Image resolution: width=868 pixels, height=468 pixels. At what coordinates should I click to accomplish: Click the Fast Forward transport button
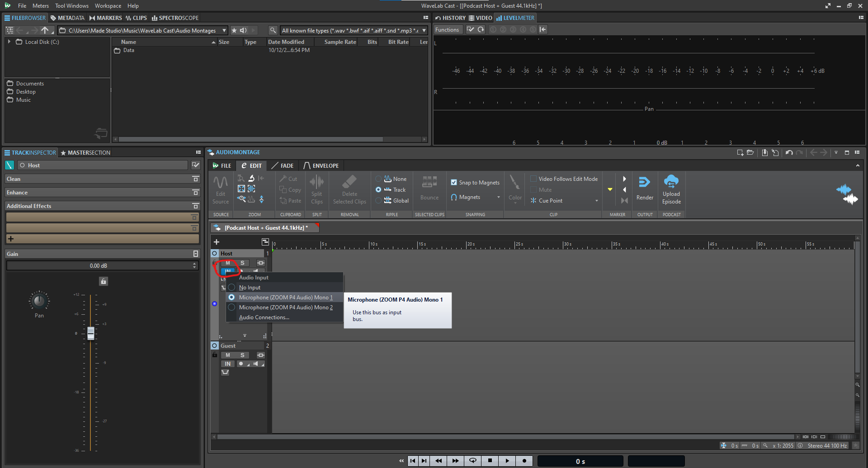(x=456, y=461)
